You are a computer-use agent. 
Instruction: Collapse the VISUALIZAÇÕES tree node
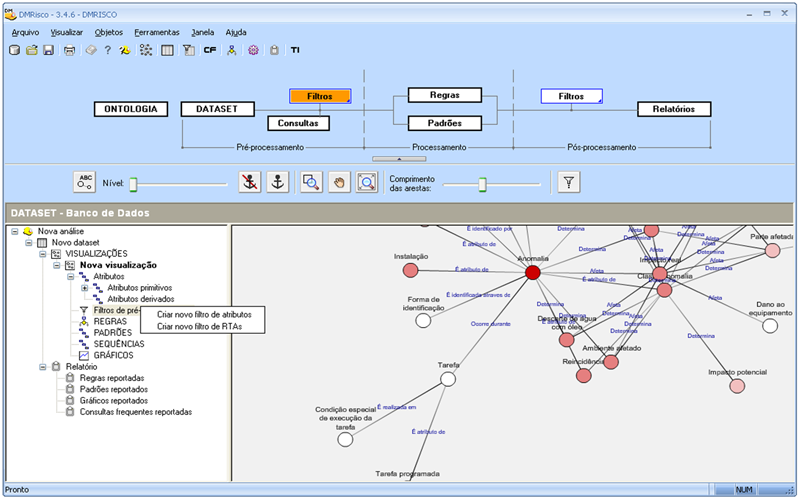coord(43,254)
